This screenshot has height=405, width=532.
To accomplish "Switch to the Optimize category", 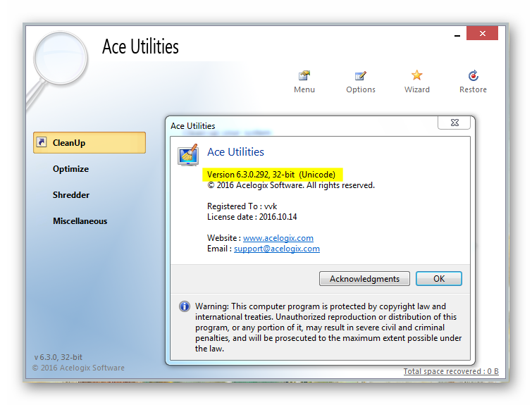I will [x=70, y=168].
